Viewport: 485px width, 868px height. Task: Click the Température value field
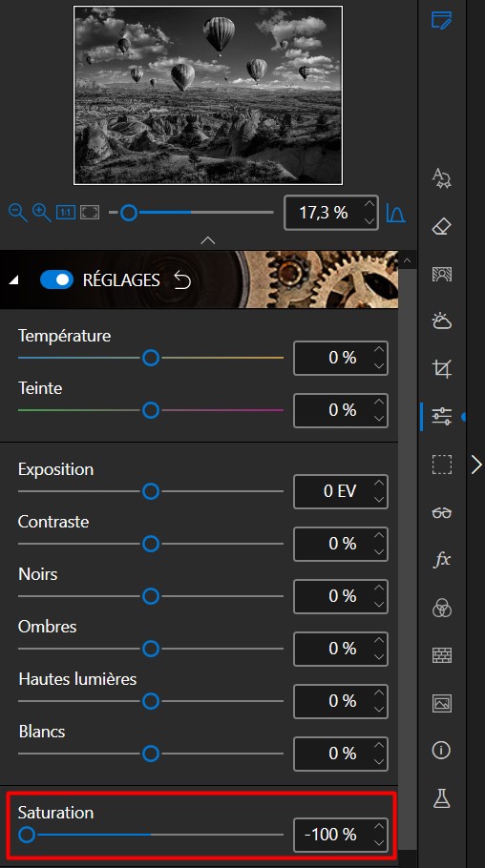pyautogui.click(x=340, y=358)
